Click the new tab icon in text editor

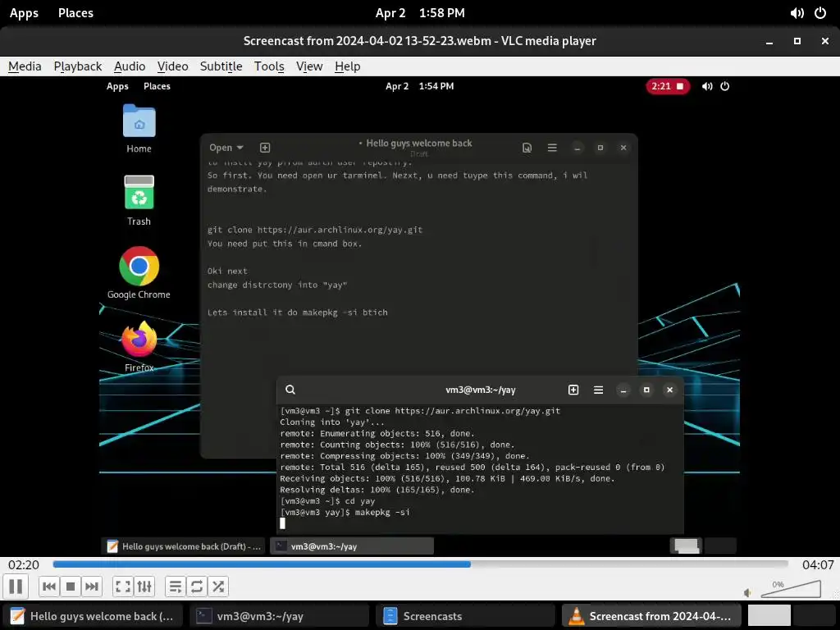(265, 148)
